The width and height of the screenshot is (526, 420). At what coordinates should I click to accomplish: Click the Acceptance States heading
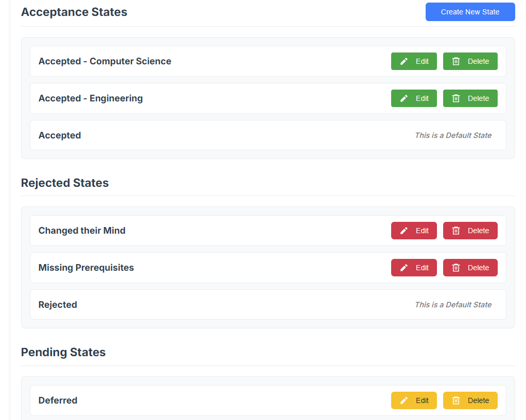[x=74, y=12]
